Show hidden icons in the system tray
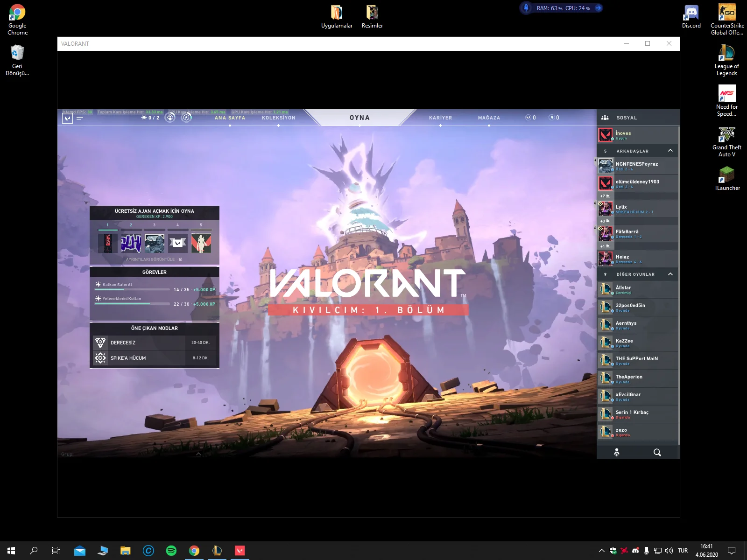Screen dimensions: 747x560 click(601, 551)
